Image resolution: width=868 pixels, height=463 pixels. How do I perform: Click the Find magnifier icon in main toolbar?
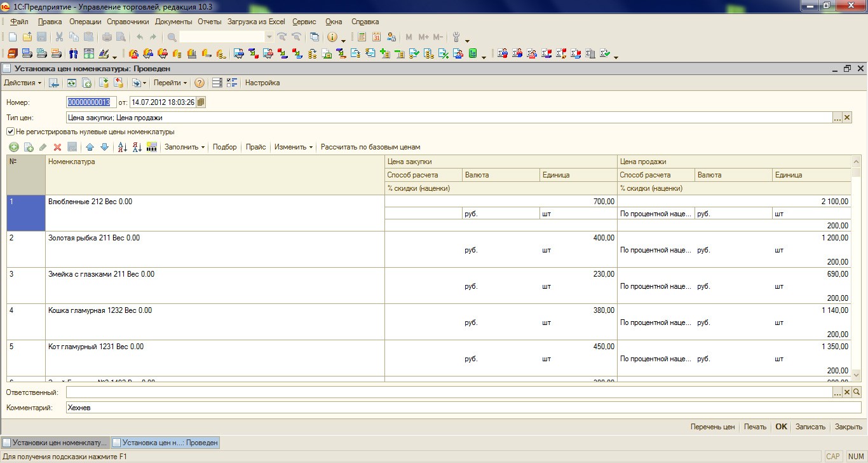(x=172, y=38)
